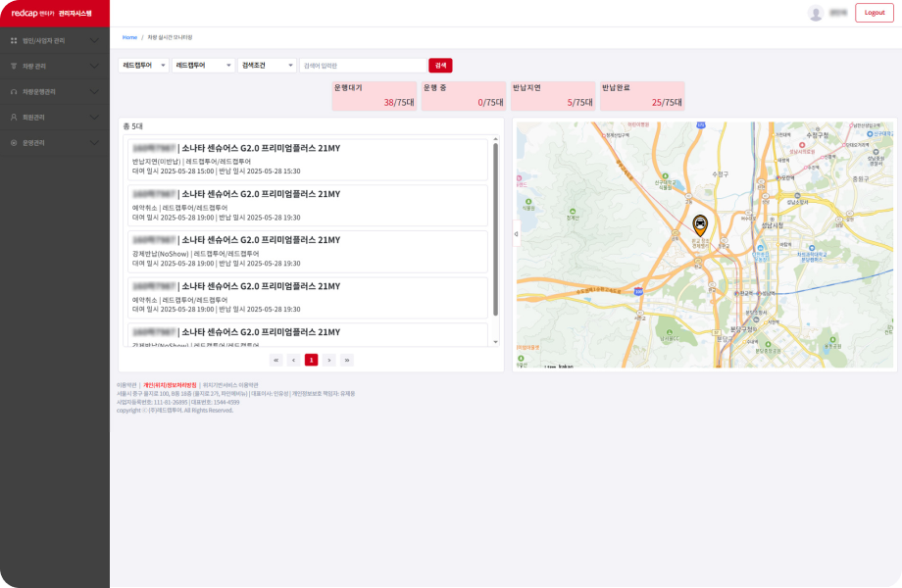Go to the last page of results
Image resolution: width=902 pixels, height=588 pixels.
pyautogui.click(x=346, y=360)
